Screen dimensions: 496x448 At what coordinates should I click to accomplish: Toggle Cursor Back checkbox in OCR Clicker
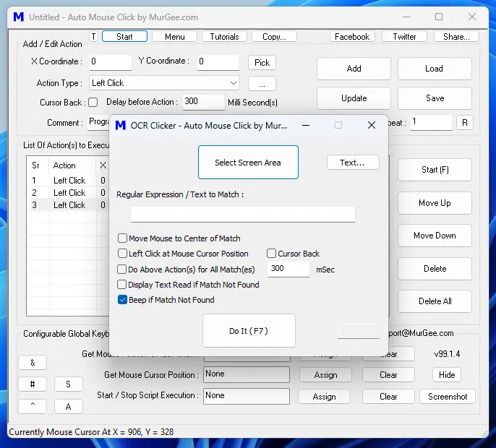(271, 253)
